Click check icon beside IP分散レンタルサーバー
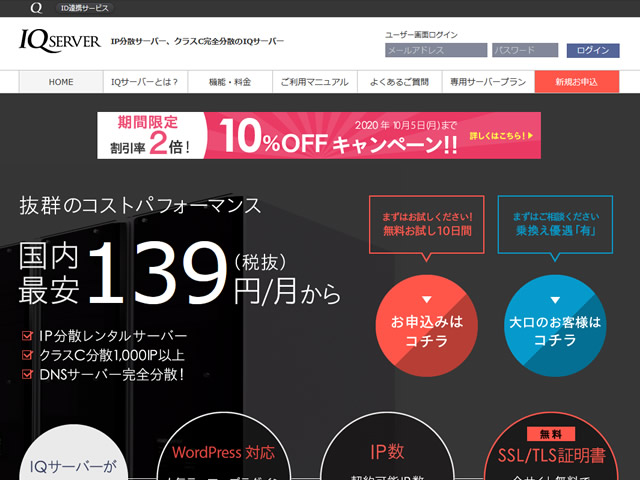The width and height of the screenshot is (640, 480). tap(27, 336)
